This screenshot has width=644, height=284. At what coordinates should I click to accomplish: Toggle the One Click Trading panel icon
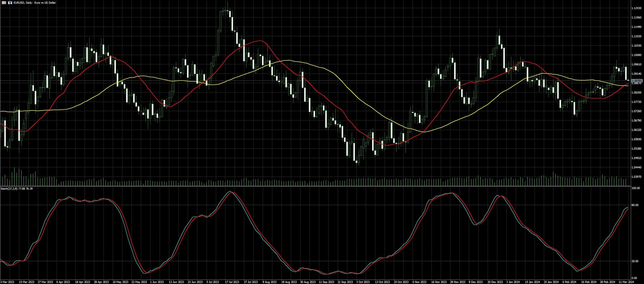pyautogui.click(x=10, y=3)
